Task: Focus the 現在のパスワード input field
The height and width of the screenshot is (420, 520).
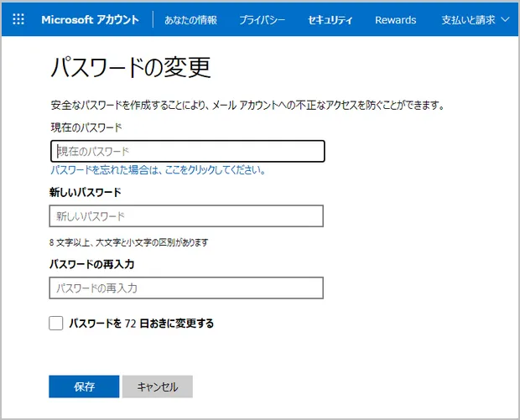Action: [x=188, y=151]
